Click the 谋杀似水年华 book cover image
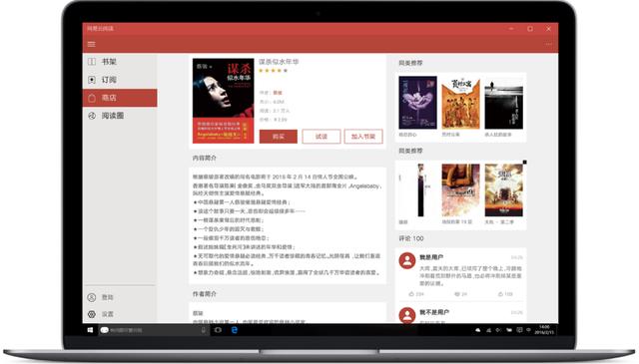 [223, 101]
